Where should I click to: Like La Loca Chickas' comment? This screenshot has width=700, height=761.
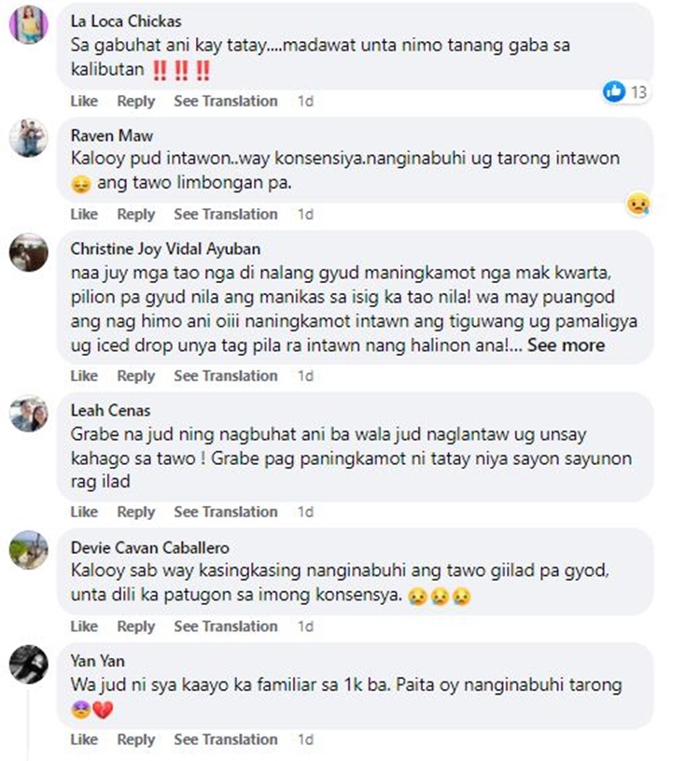tap(84, 101)
